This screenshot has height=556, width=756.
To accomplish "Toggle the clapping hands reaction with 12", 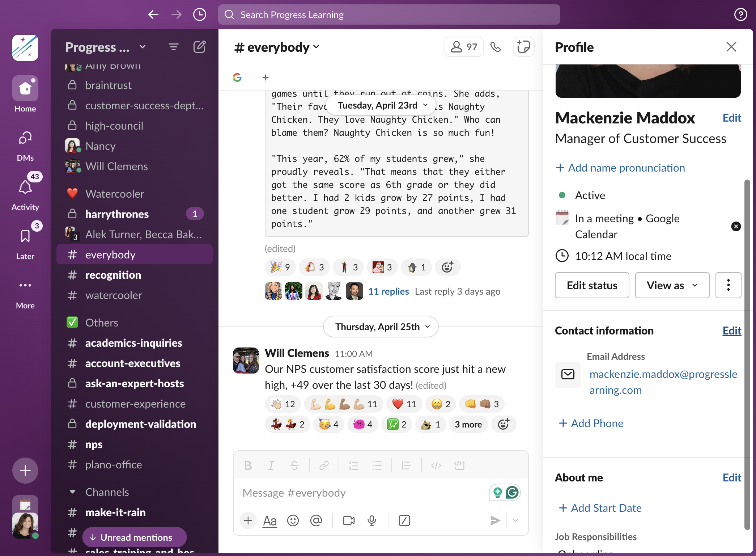I will pyautogui.click(x=283, y=404).
